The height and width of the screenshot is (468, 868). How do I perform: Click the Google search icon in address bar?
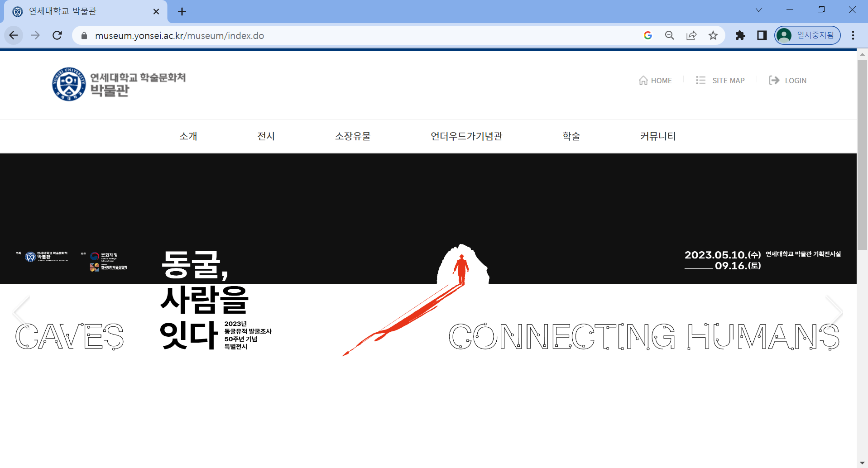click(x=648, y=35)
